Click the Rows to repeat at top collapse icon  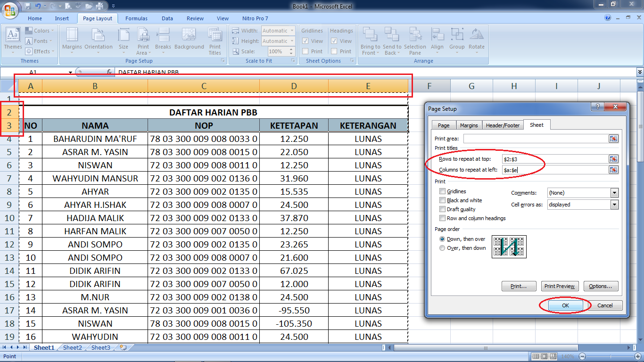[x=614, y=159]
